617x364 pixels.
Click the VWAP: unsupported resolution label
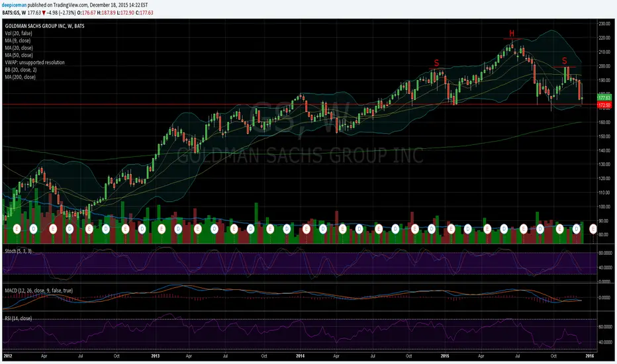tap(34, 63)
